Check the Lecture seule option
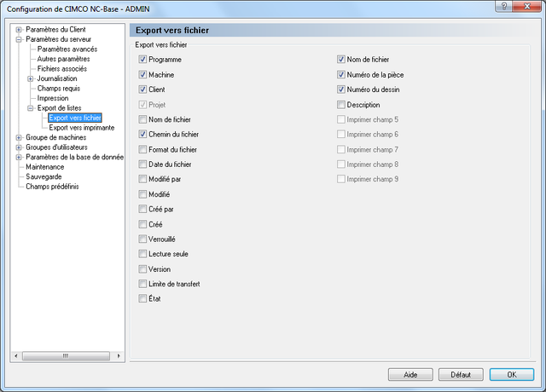Image resolution: width=546 pixels, height=392 pixels. coord(142,254)
